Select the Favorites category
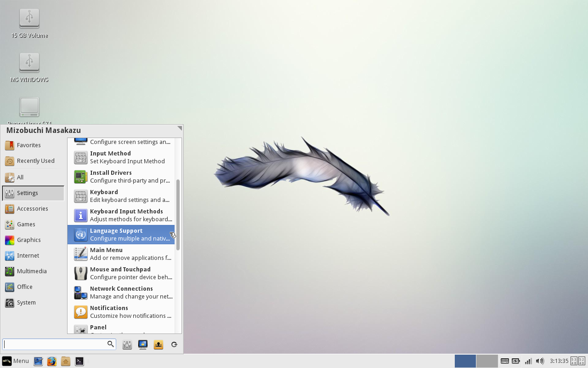 point(33,145)
